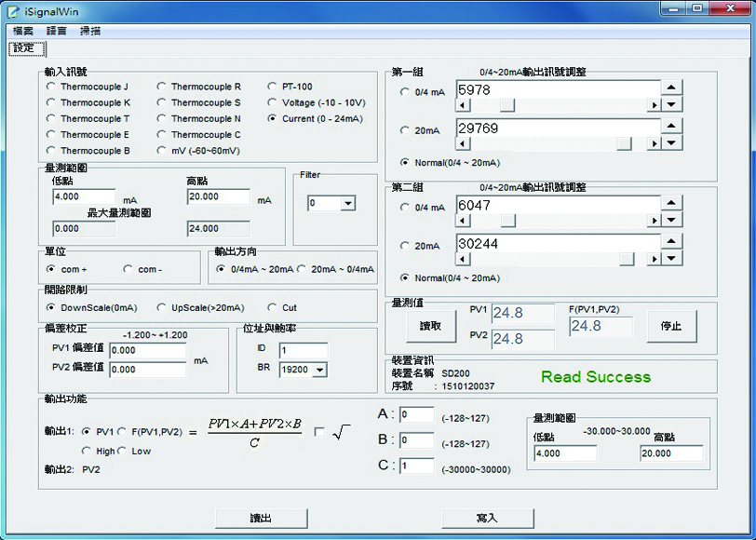Click group one value field 5978
Screen dimensions: 756x540
coord(558,89)
